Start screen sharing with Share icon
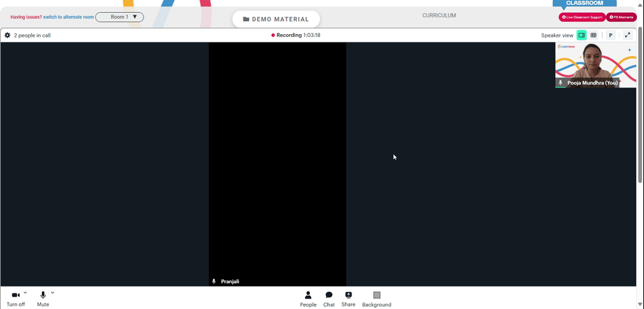The width and height of the screenshot is (644, 309). [348, 299]
